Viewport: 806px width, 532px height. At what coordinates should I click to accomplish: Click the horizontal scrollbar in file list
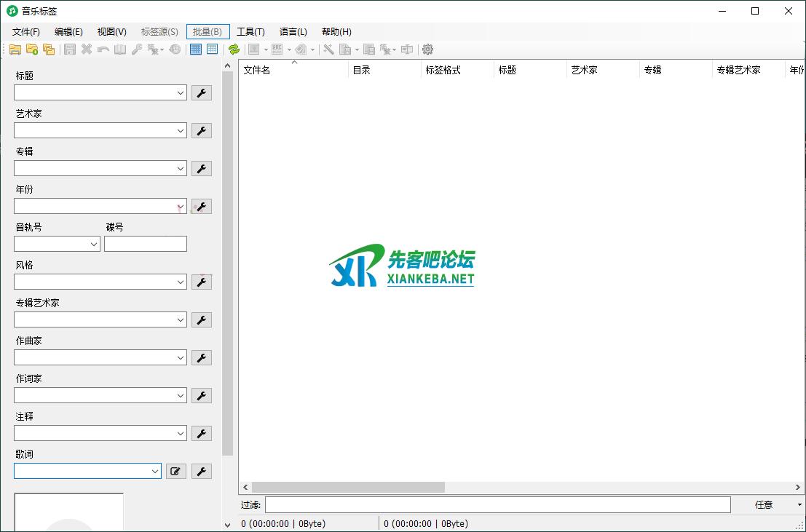(x=348, y=487)
